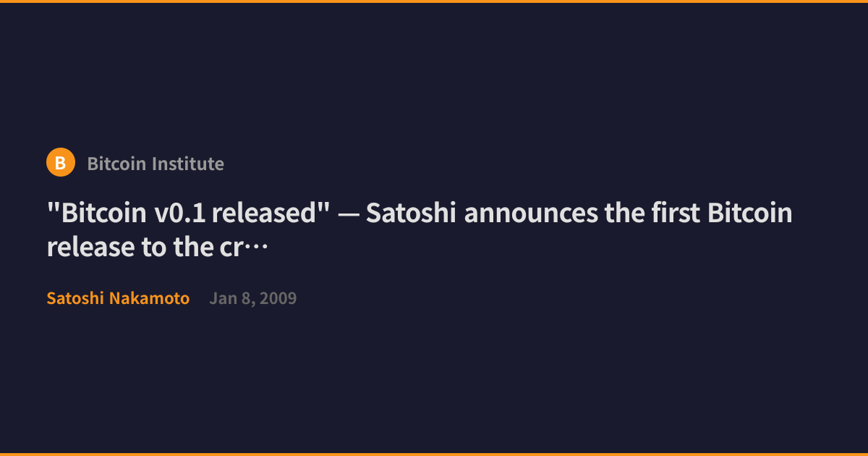Click the orange Bitcoin "B" logo

click(61, 163)
